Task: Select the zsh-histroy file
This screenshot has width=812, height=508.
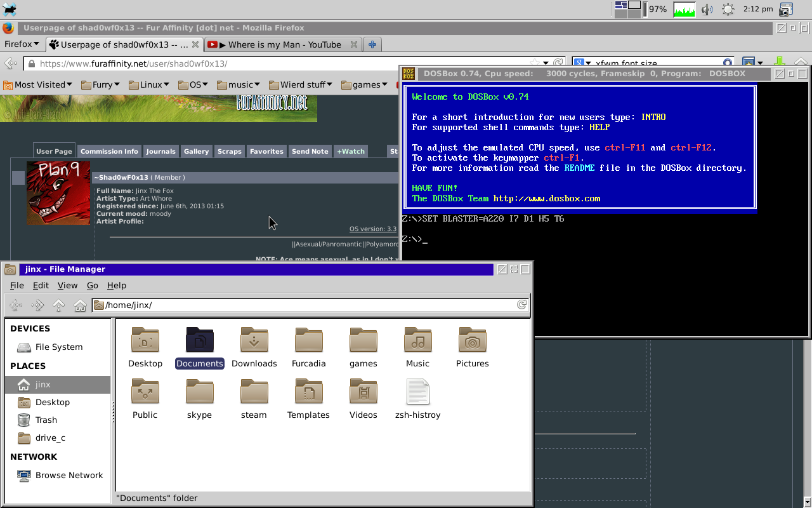Action: (418, 391)
